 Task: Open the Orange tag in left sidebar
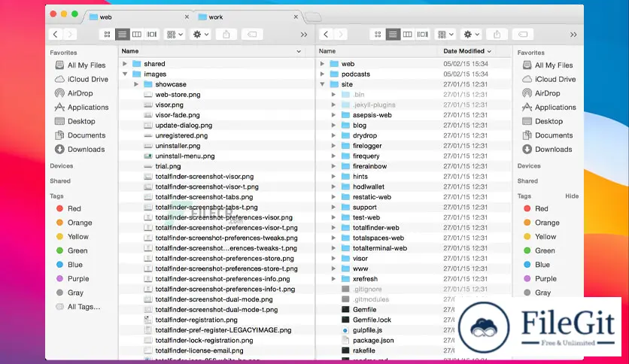point(74,223)
